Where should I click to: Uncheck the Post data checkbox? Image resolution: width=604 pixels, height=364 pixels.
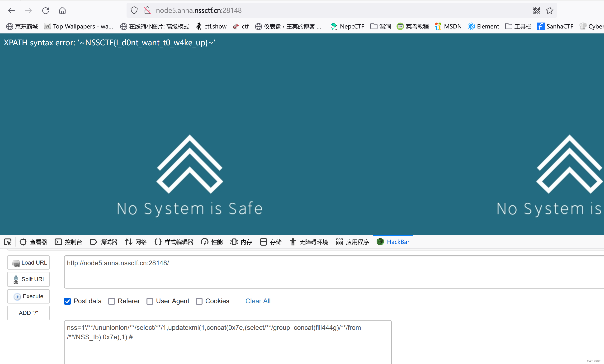coord(67,301)
